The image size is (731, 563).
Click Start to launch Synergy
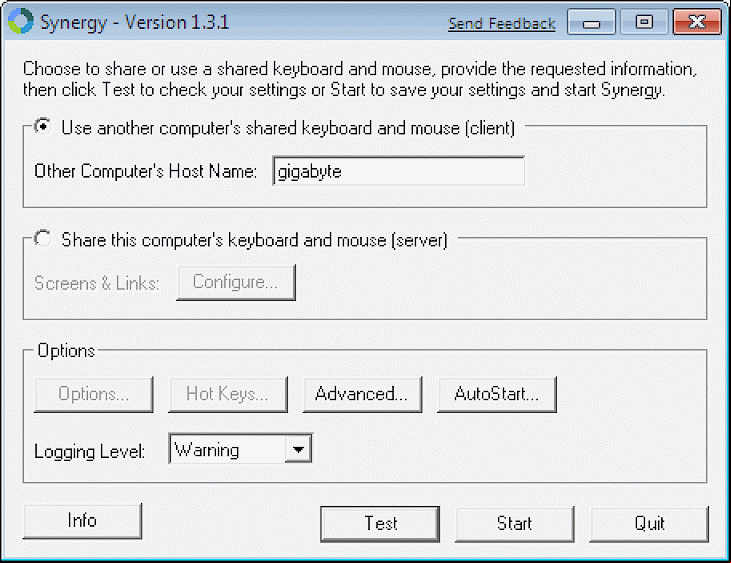(x=514, y=524)
